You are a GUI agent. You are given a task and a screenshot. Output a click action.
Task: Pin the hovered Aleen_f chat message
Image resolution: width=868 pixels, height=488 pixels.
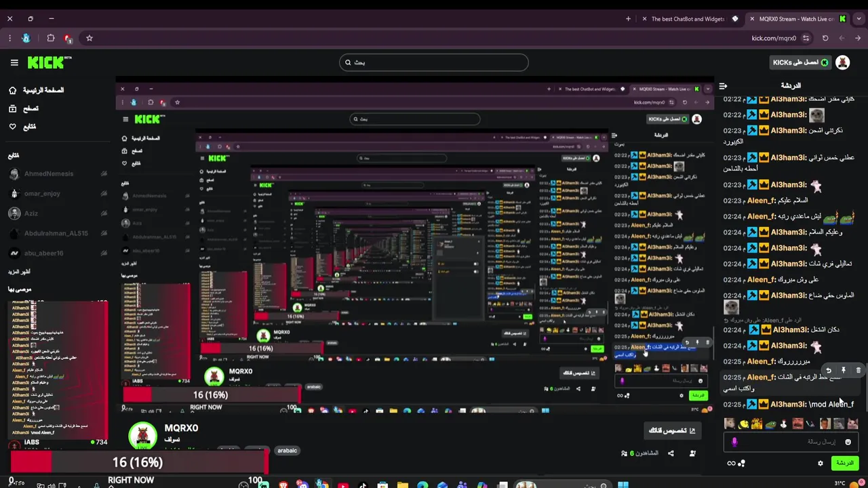(x=844, y=371)
